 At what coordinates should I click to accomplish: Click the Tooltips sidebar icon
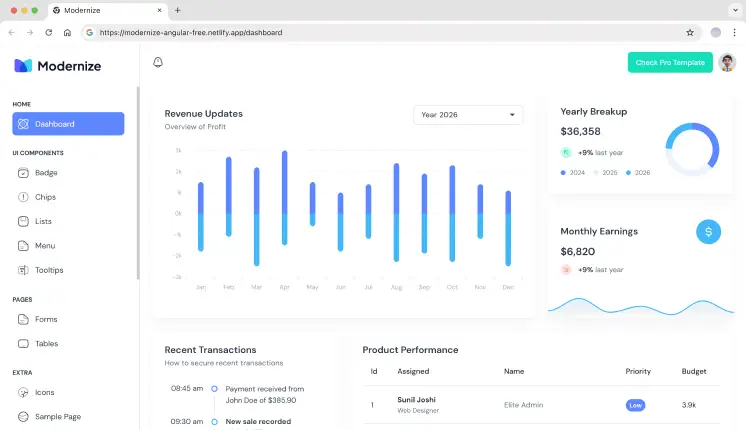(x=23, y=270)
